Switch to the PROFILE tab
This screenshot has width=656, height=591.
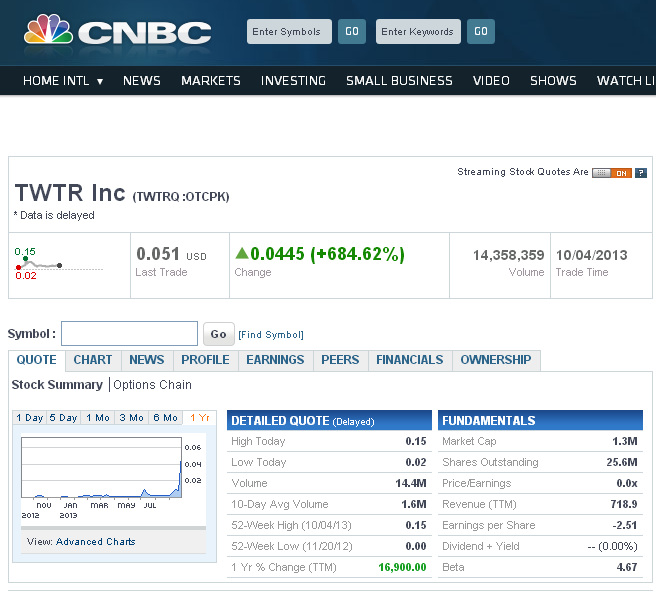coord(205,360)
